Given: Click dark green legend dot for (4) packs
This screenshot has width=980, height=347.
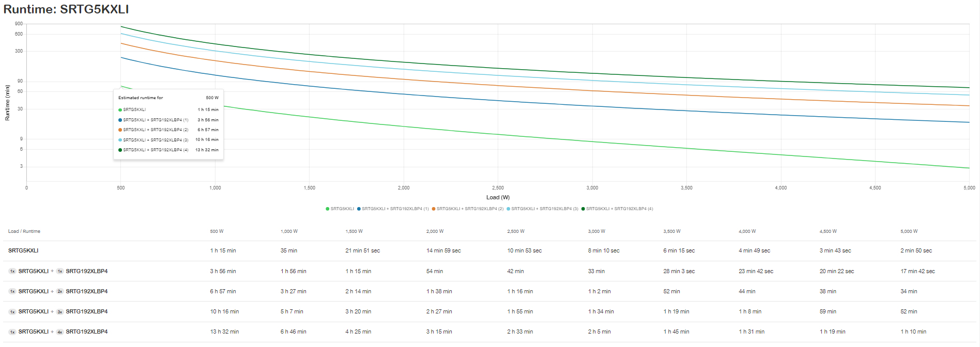Looking at the screenshot, I should pyautogui.click(x=583, y=209).
